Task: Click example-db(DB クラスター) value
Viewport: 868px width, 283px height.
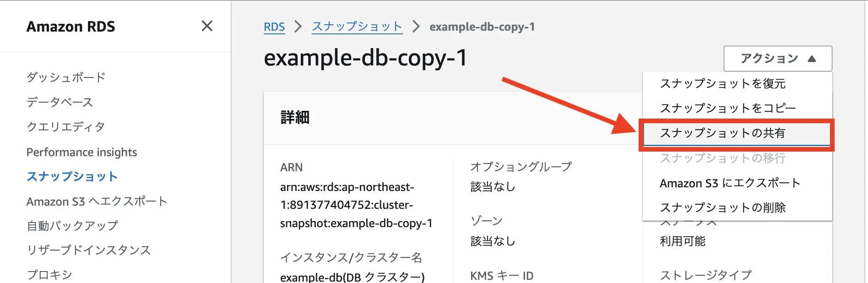Action: point(353,277)
